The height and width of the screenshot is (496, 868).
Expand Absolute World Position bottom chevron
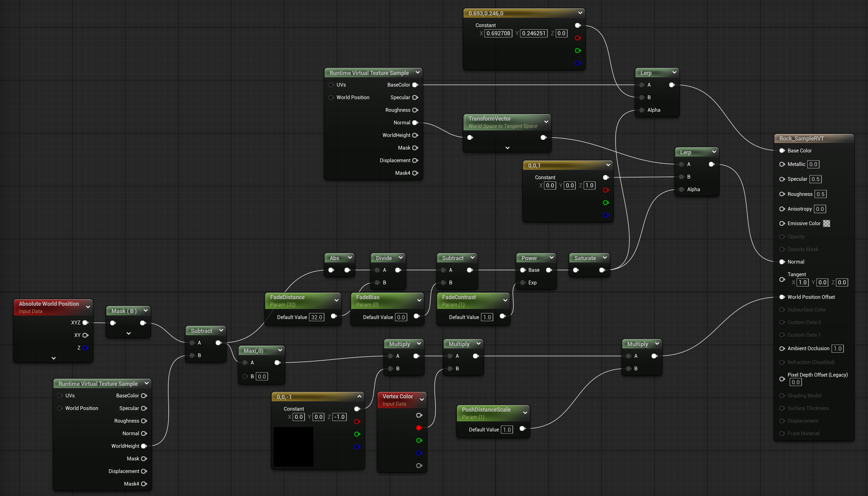point(54,358)
